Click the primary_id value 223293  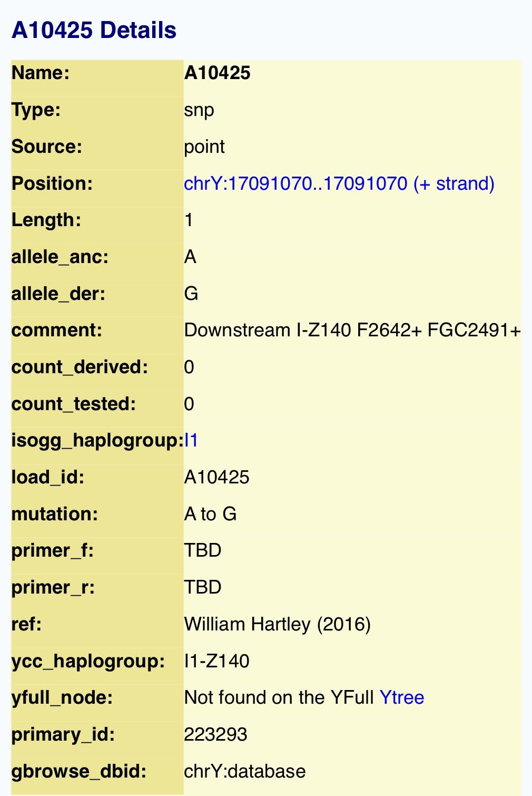click(x=215, y=734)
